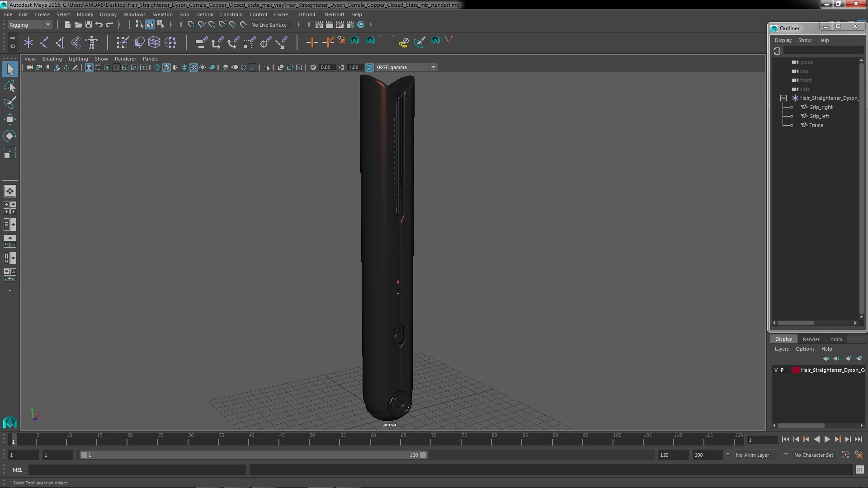
Task: Play animation forwards
Action: (x=827, y=439)
